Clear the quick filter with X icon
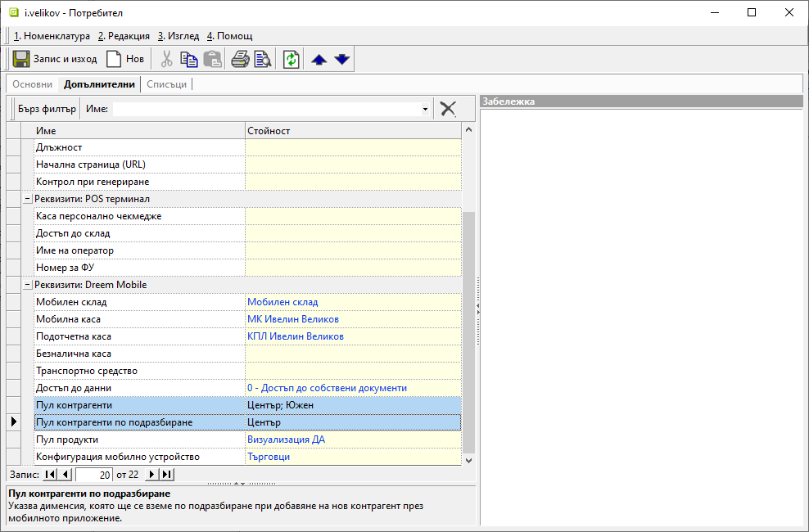 (448, 109)
